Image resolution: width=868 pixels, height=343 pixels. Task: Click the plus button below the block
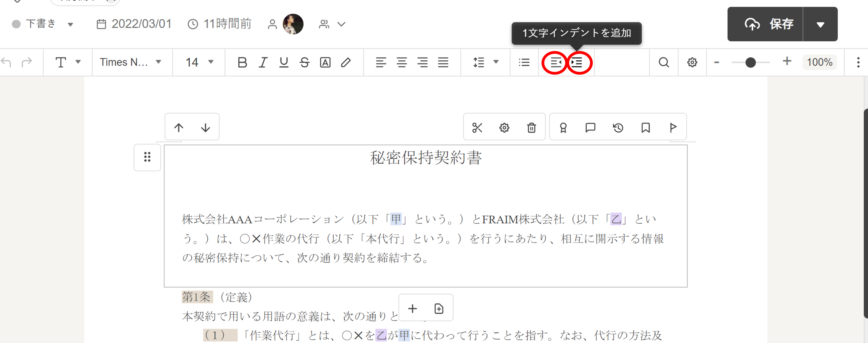click(x=412, y=308)
